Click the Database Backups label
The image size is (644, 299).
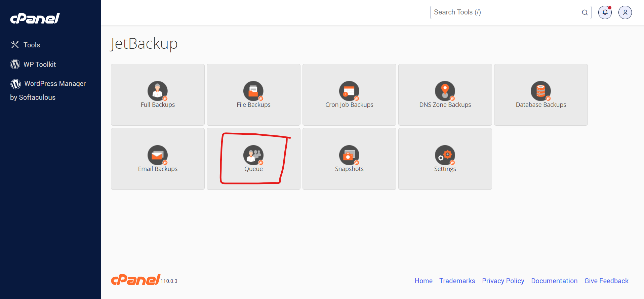click(541, 105)
